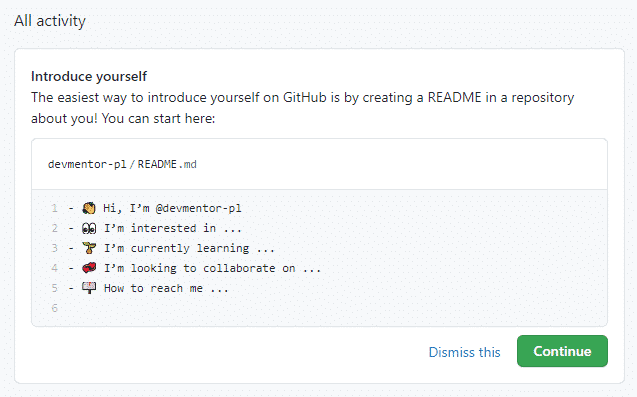
Task: Click the README.md file name
Action: pos(167,164)
